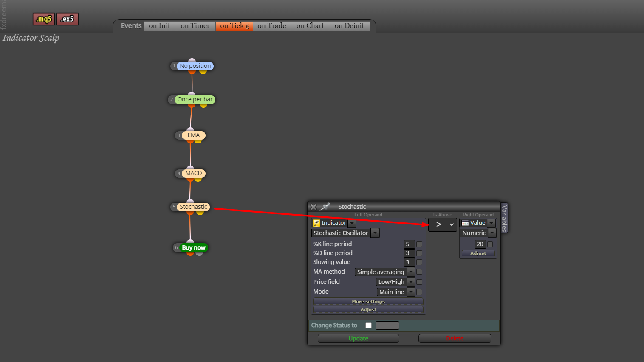Enable the Change Status to checkbox
Image resolution: width=644 pixels, height=362 pixels.
point(368,326)
